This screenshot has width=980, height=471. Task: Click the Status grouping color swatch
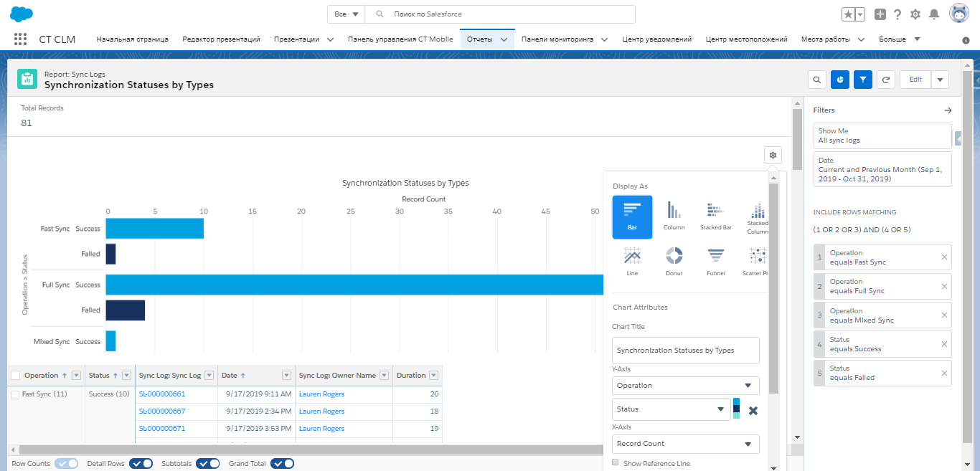[x=736, y=409]
